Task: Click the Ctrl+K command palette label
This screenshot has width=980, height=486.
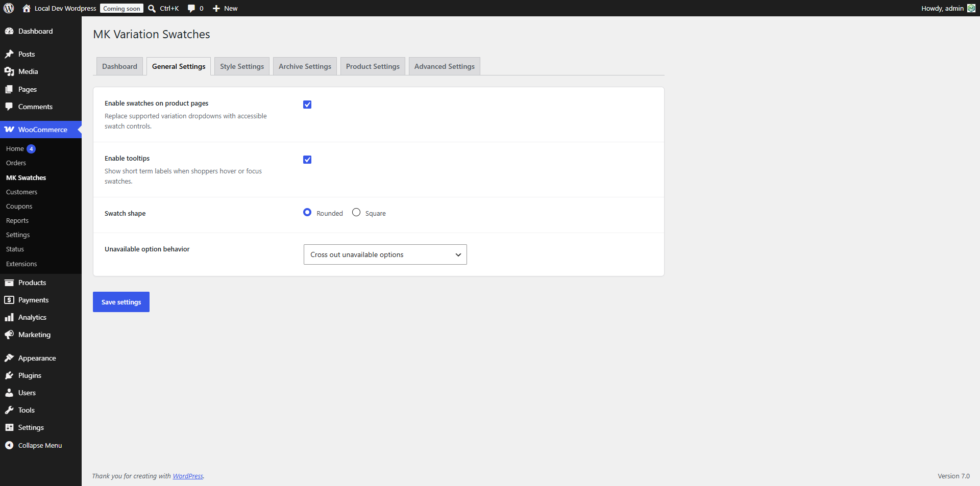Action: (169, 8)
